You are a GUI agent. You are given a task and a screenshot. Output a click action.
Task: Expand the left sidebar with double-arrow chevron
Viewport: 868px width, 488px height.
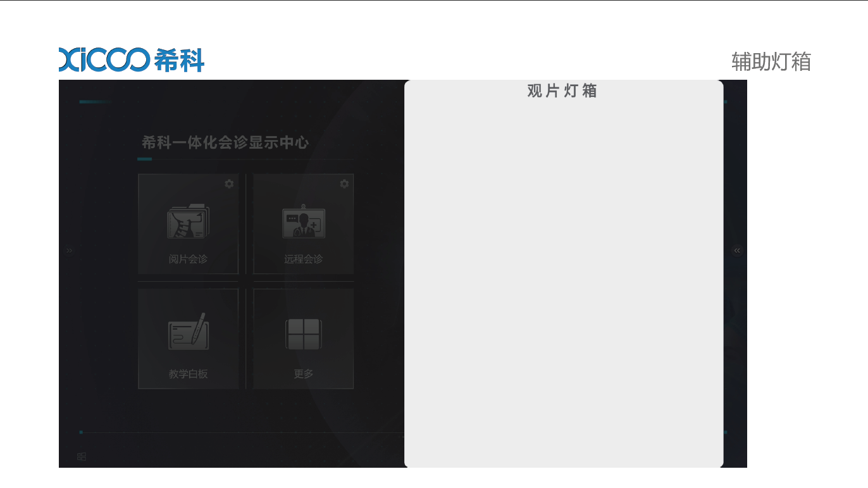pos(69,250)
